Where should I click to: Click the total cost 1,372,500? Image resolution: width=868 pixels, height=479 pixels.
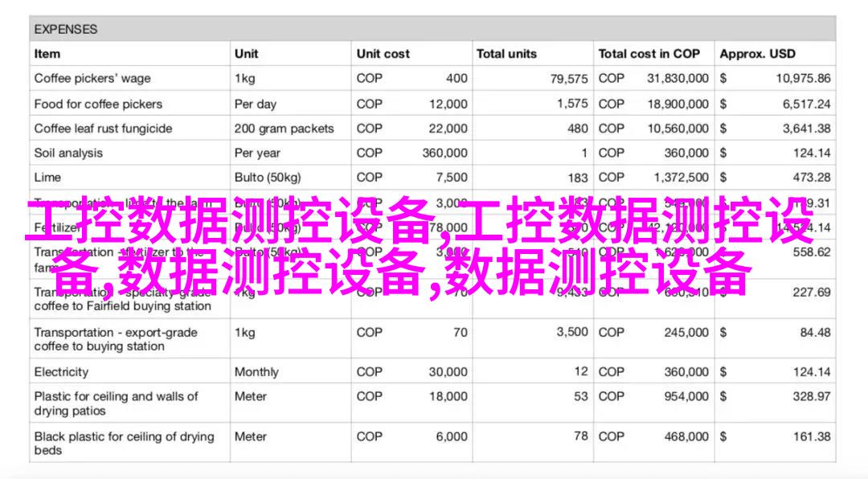pyautogui.click(x=682, y=177)
